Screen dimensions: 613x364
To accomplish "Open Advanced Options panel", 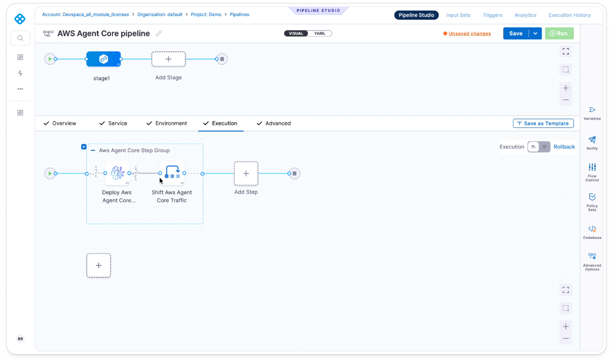I will point(592,262).
